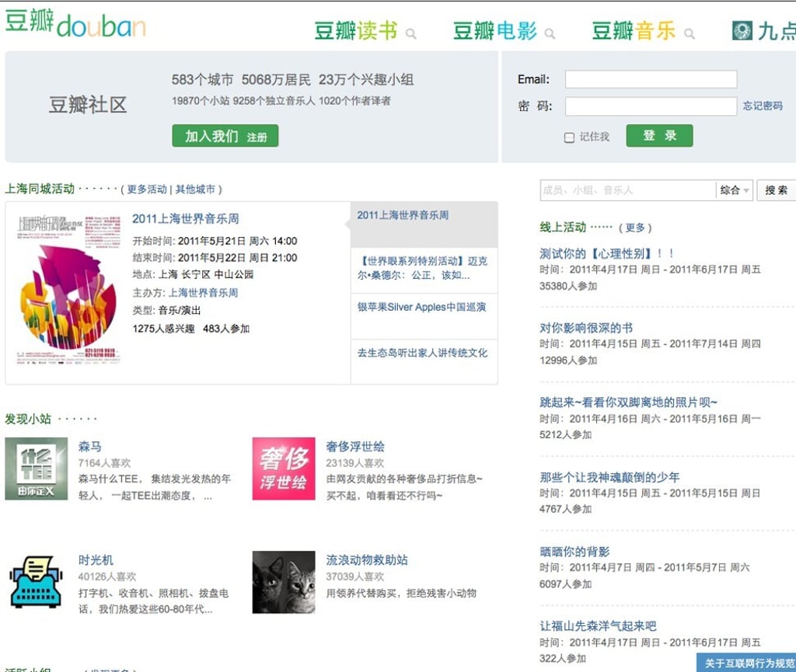Open 更多活动 link
The width and height of the screenshot is (796, 672).
[x=147, y=190]
